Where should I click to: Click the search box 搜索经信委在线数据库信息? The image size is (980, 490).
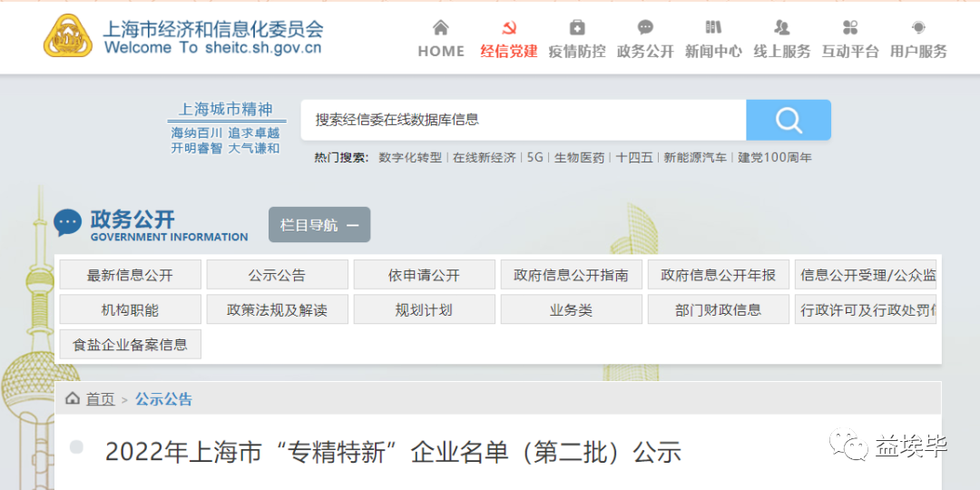(x=524, y=120)
